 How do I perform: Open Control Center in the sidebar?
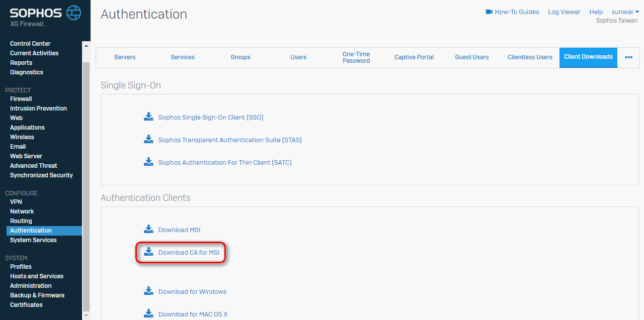(x=30, y=44)
